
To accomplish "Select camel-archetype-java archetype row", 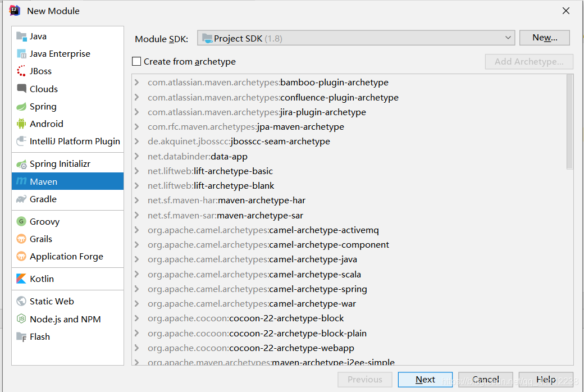I will 349,259.
